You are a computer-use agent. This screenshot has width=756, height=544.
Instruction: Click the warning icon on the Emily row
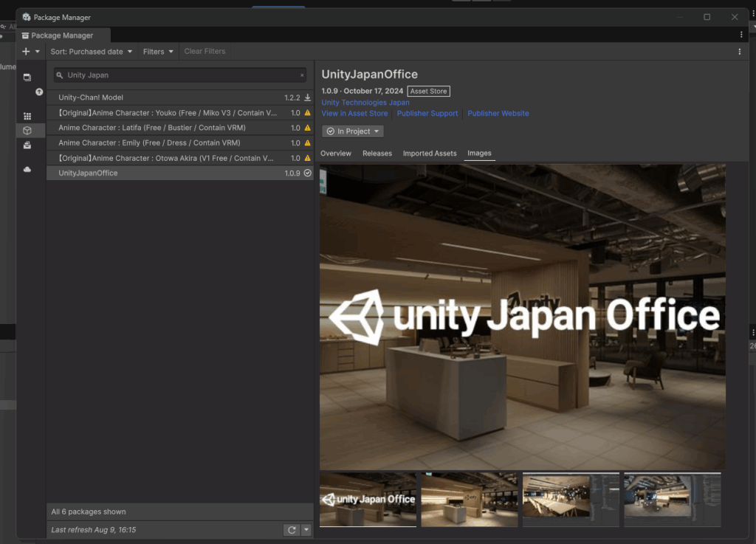coord(307,142)
